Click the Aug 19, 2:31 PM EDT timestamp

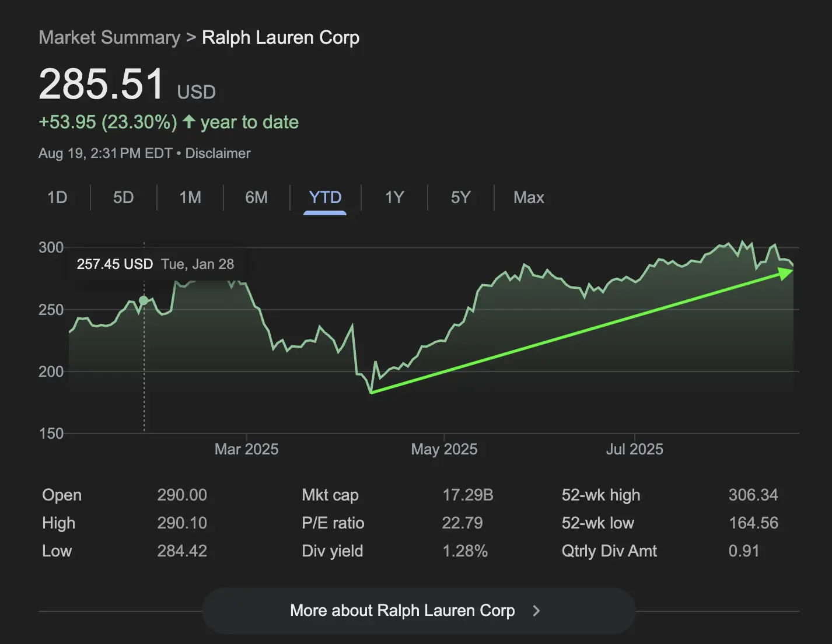106,153
